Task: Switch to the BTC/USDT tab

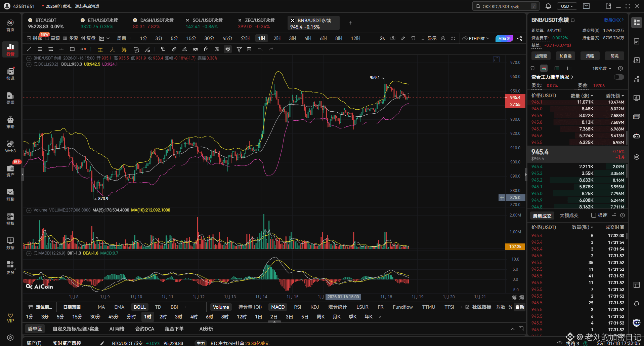Action: point(46,23)
